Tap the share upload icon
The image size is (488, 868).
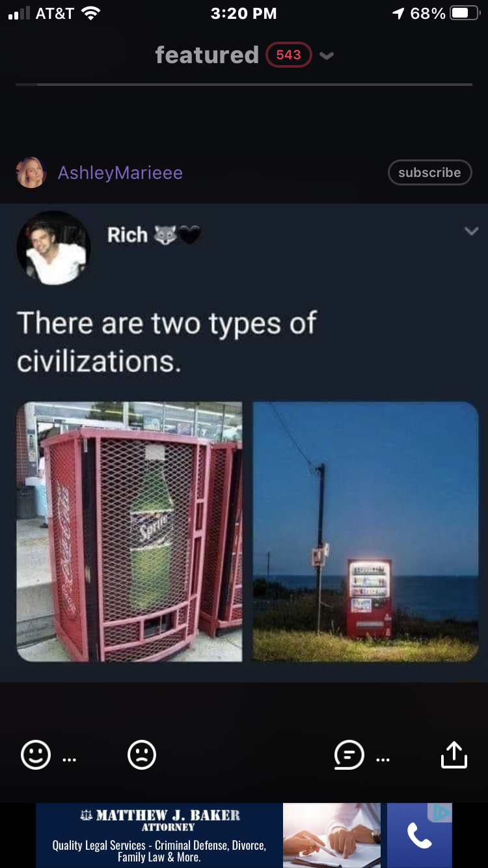click(454, 754)
